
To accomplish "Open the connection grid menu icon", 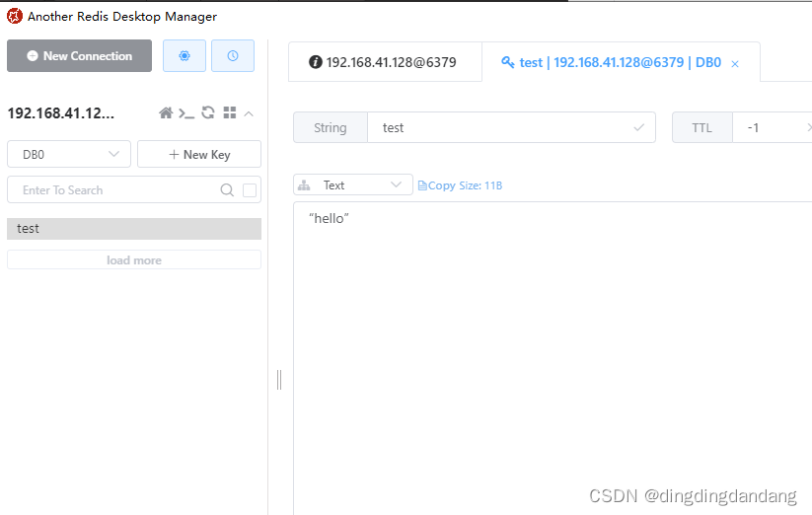I will pyautogui.click(x=230, y=112).
